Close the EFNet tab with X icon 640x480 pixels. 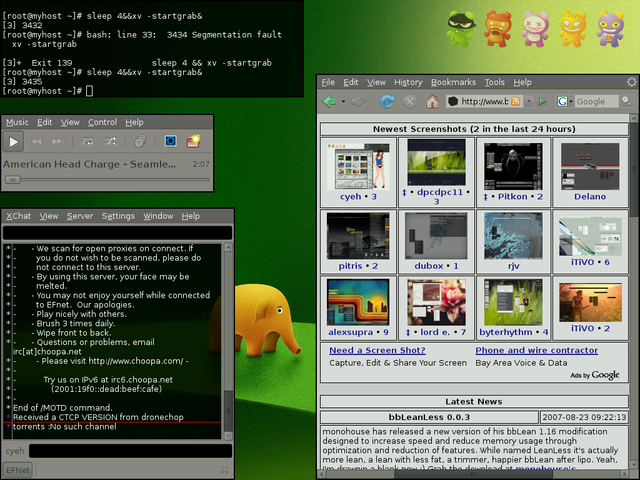click(x=224, y=470)
